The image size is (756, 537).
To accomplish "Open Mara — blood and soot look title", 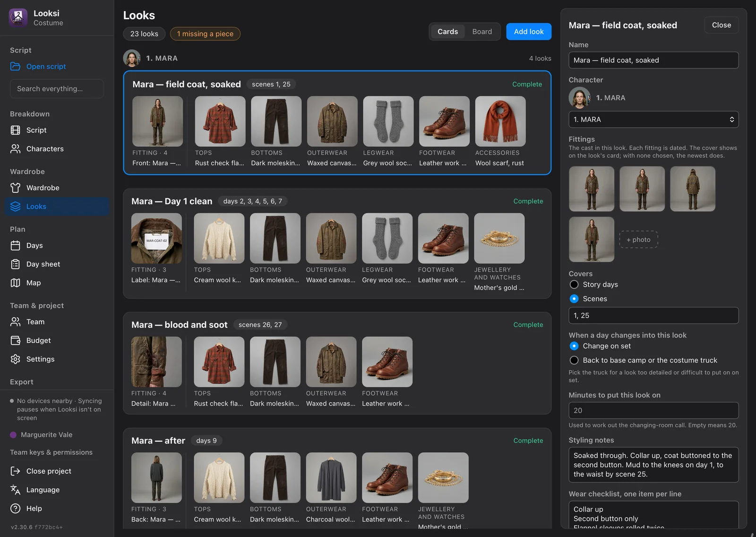I will pos(179,325).
